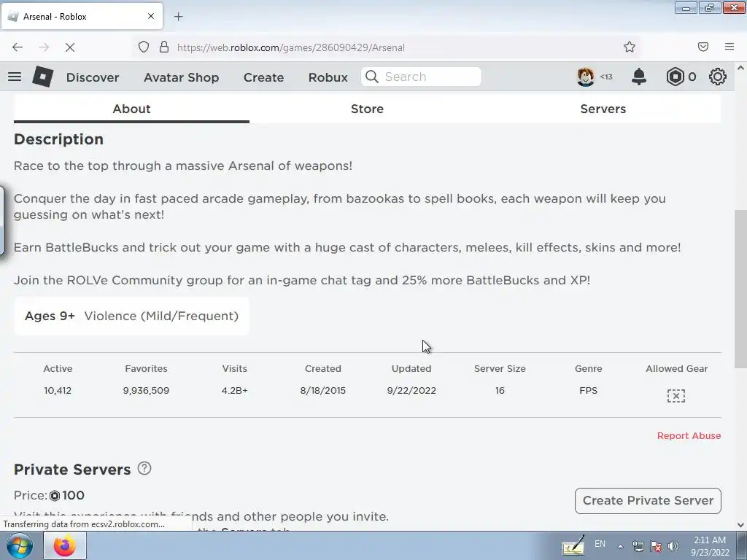Open the Create page
This screenshot has width=747, height=560.
(263, 77)
